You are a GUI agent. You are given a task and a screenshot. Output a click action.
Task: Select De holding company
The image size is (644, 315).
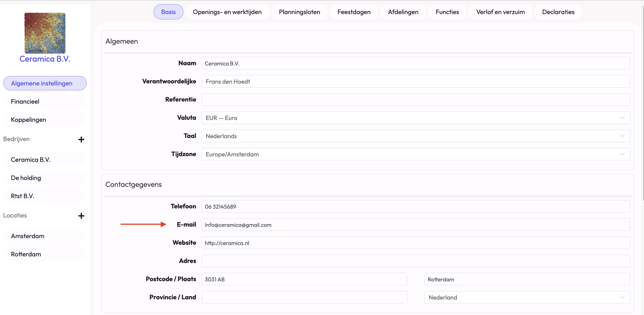pyautogui.click(x=26, y=178)
